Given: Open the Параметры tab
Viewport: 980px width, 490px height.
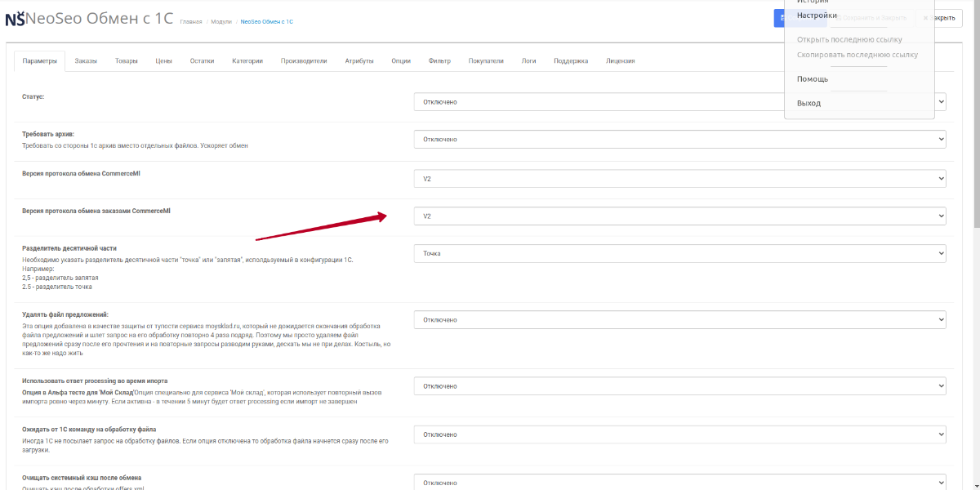Looking at the screenshot, I should (40, 61).
